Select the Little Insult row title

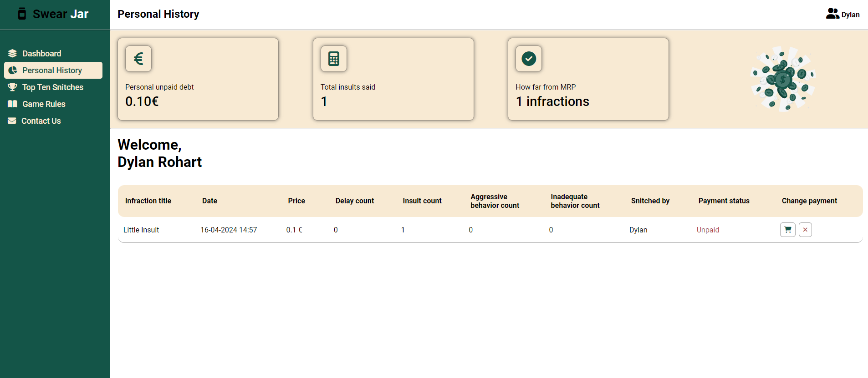pos(141,230)
